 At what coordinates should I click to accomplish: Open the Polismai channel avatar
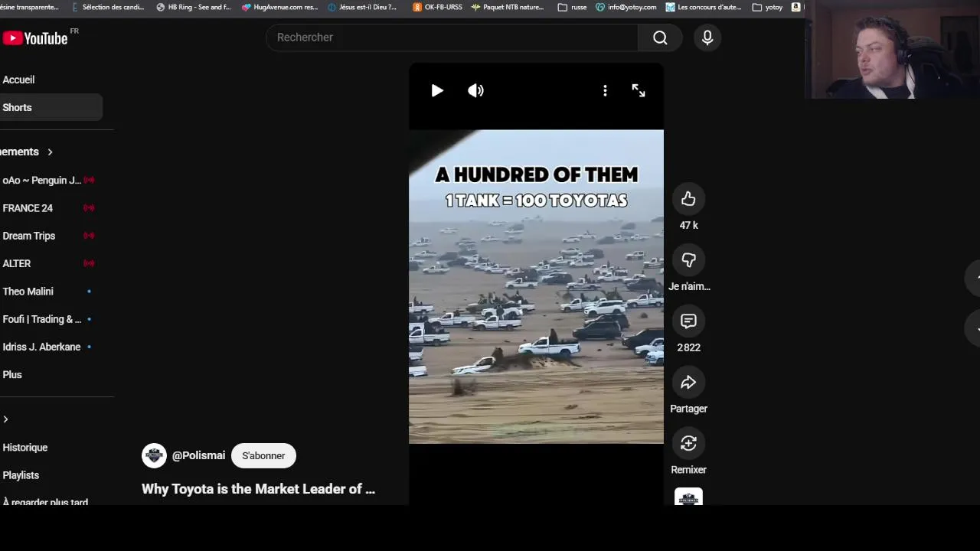pyautogui.click(x=154, y=455)
